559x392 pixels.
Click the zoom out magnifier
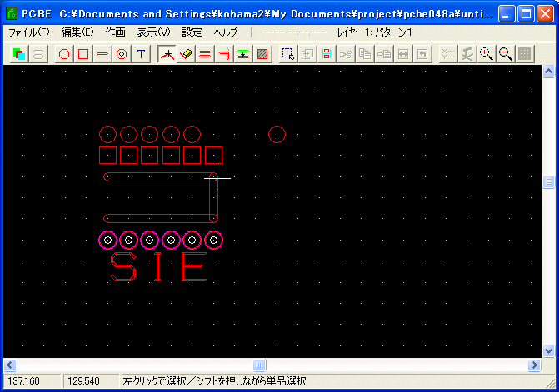505,54
